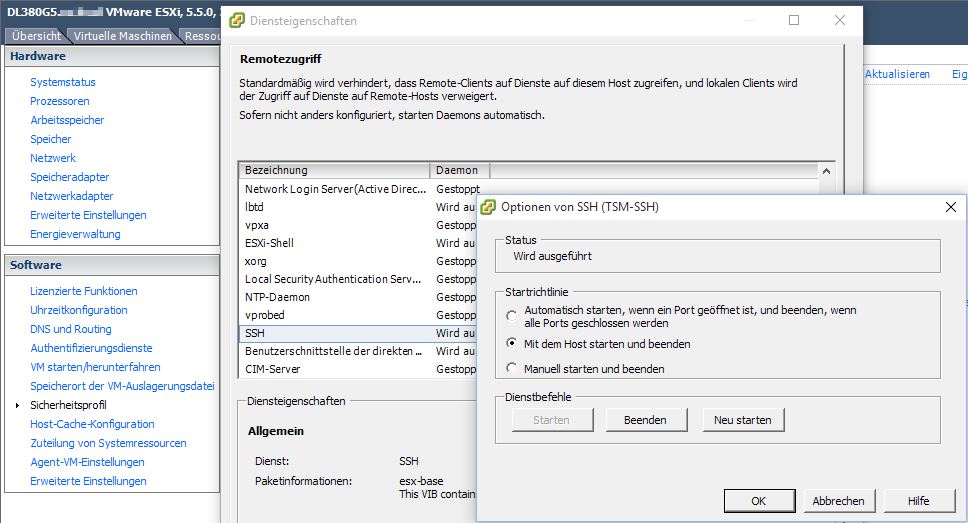
Task: Open Hilfe in the SSH dialog
Action: [x=918, y=501]
